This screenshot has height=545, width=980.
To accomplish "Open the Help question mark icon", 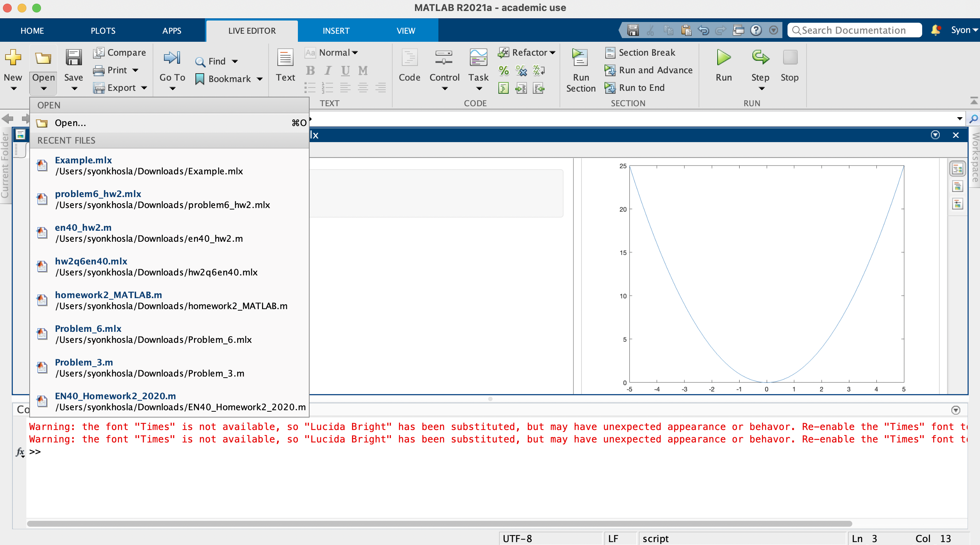I will point(756,30).
